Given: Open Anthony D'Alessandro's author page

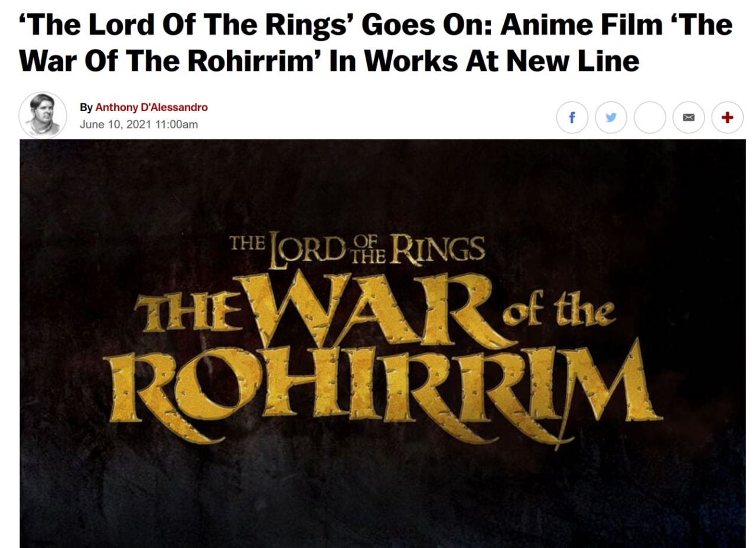Looking at the screenshot, I should tap(151, 107).
